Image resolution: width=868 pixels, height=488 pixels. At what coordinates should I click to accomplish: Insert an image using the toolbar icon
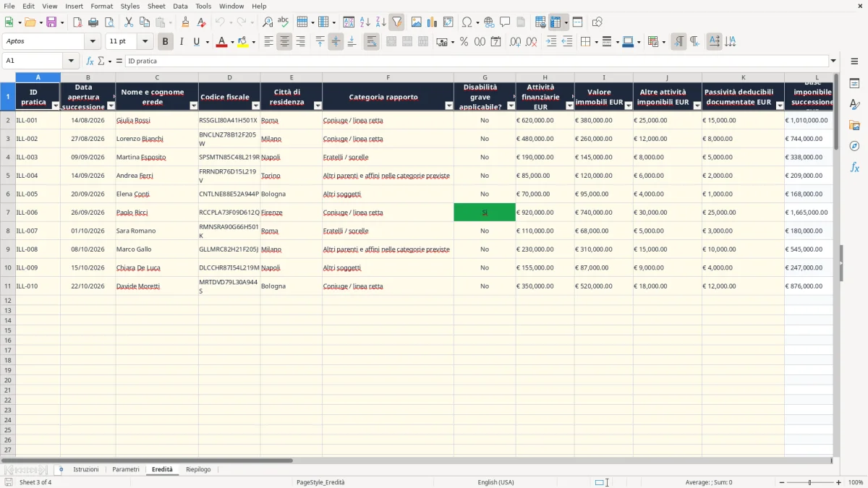coord(417,22)
